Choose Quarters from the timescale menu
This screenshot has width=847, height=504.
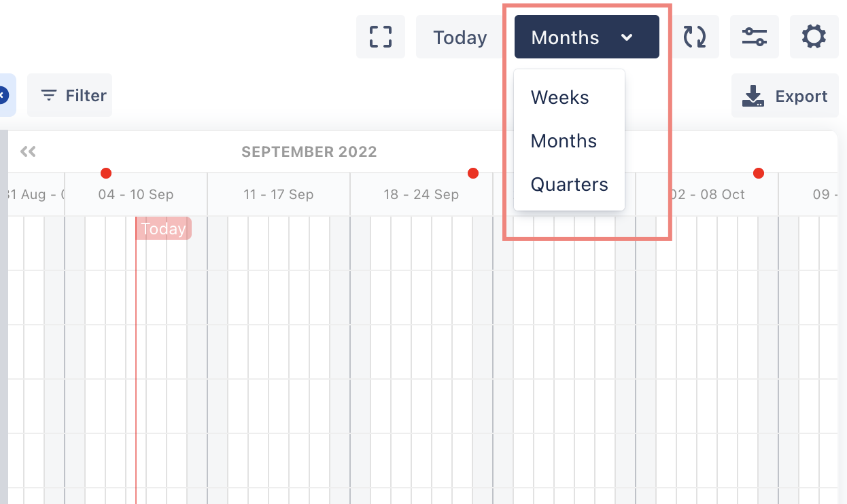click(569, 185)
